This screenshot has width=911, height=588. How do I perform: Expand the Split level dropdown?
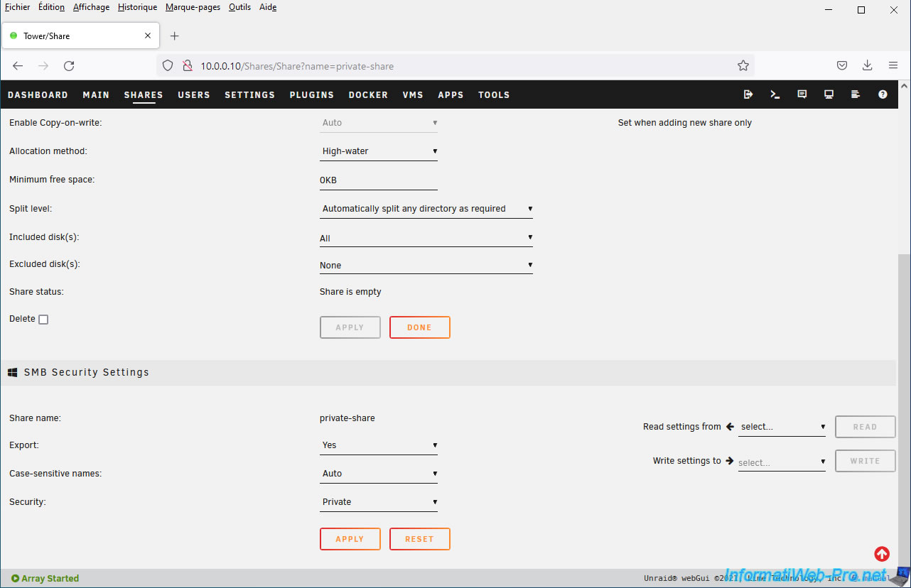click(x=426, y=209)
